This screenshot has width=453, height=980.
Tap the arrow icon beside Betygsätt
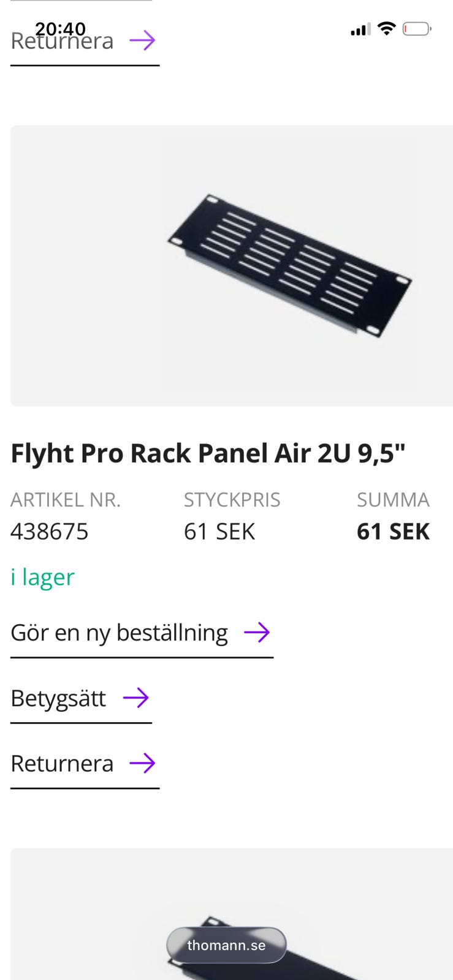(x=136, y=698)
